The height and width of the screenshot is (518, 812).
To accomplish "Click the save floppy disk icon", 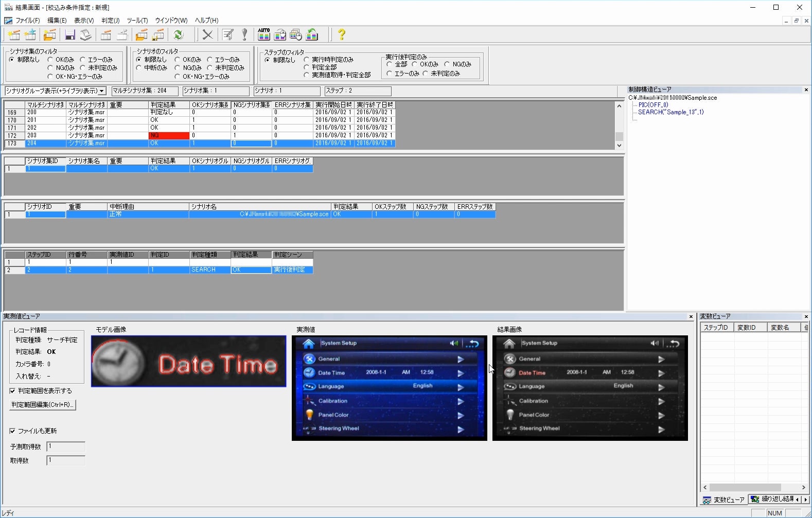I will point(70,34).
